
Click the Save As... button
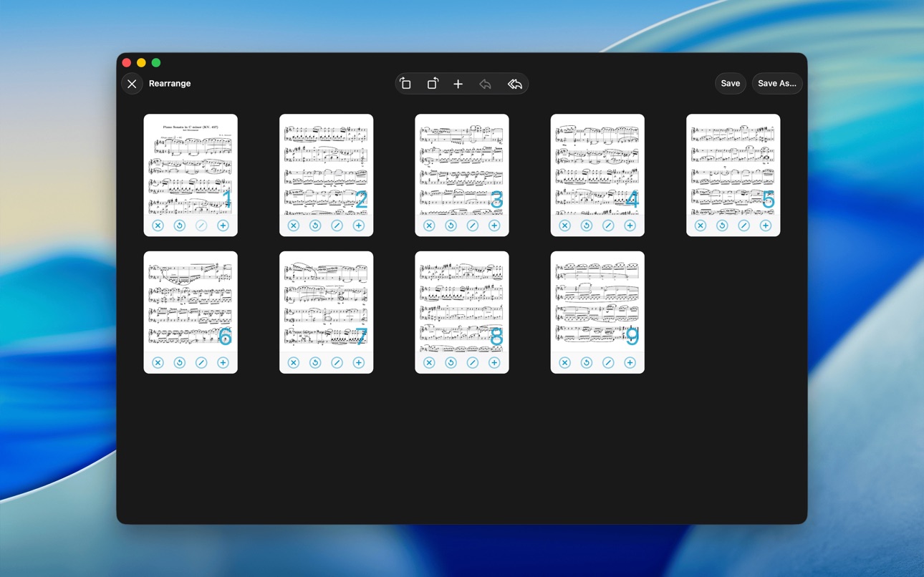pos(777,84)
